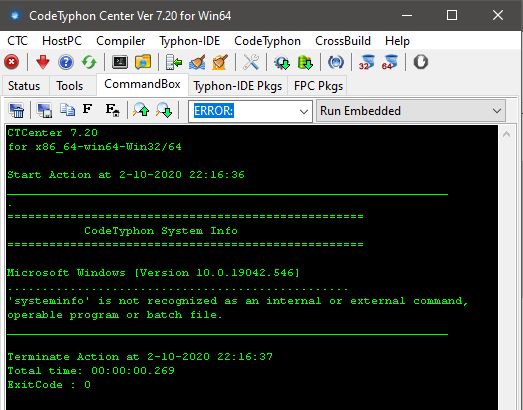Screen dimensions: 523x410
Task: Click the Microsoft Windows version line
Action: (153, 273)
